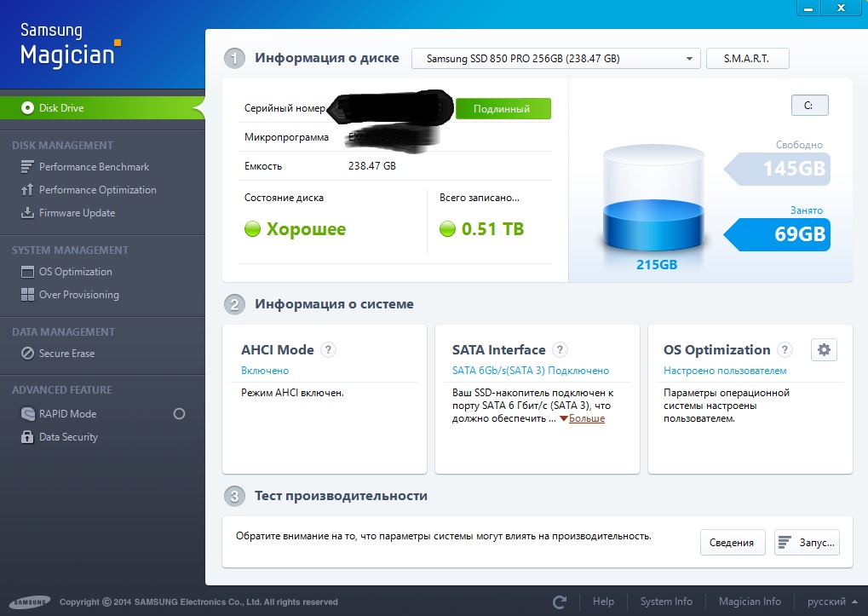The width and height of the screenshot is (868, 616).
Task: Open RAPID Mode section
Action: coord(67,413)
